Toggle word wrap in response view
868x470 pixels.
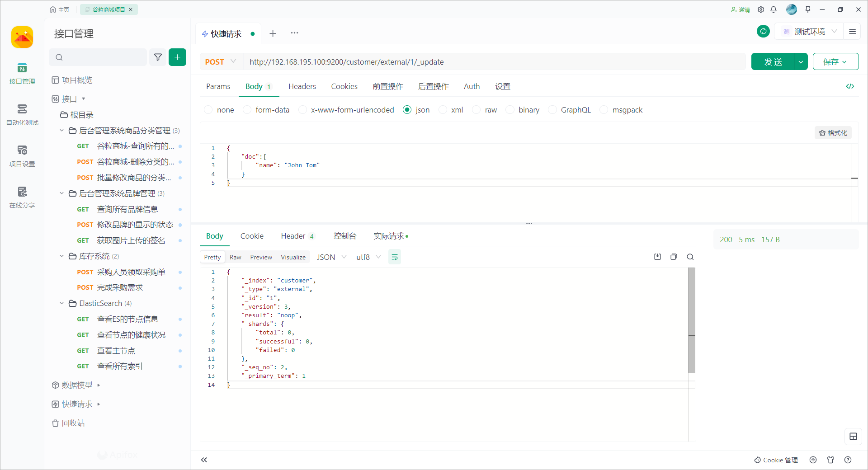tap(394, 257)
